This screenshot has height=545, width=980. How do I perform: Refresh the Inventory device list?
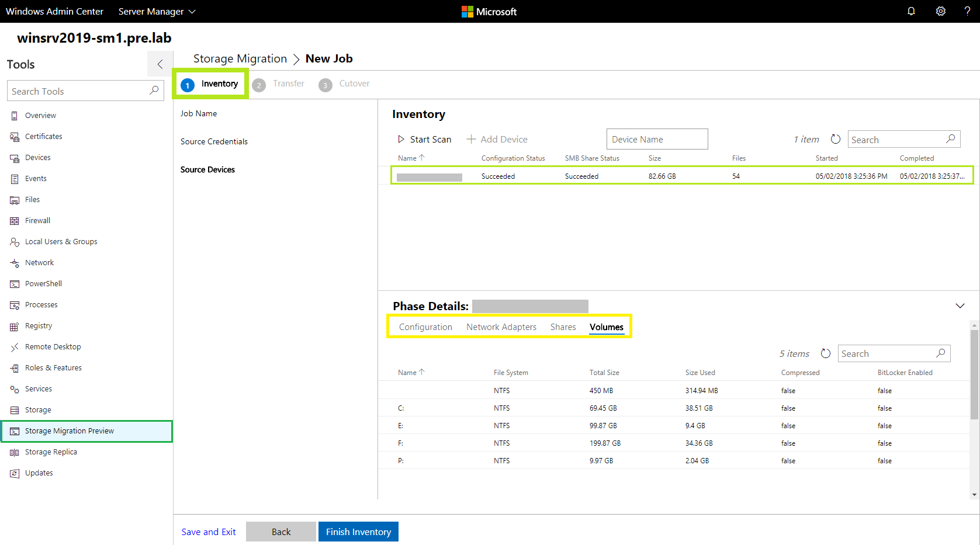point(836,139)
